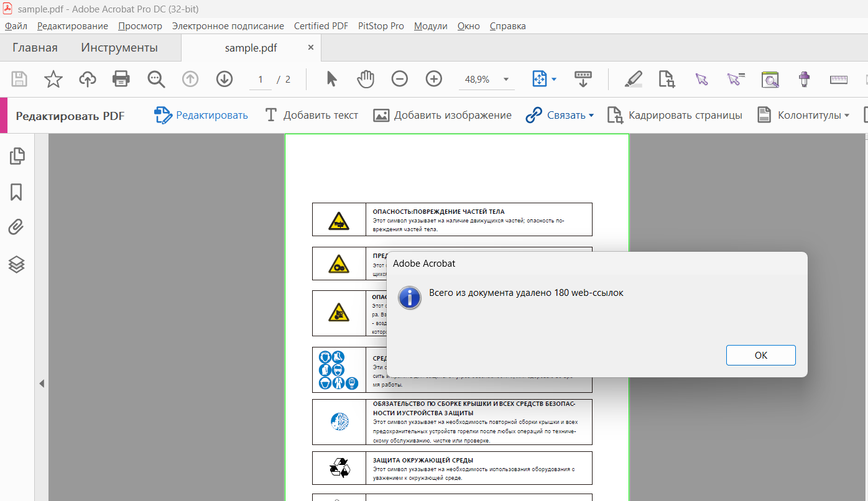Go to next page arrow
The height and width of the screenshot is (501, 868).
click(224, 79)
